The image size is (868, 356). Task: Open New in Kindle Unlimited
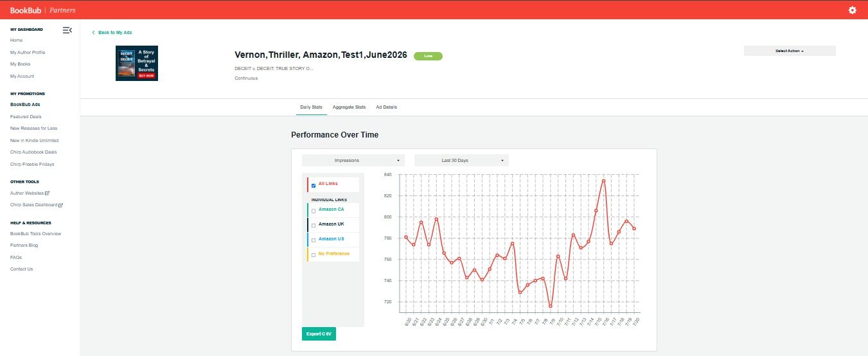pyautogui.click(x=34, y=140)
